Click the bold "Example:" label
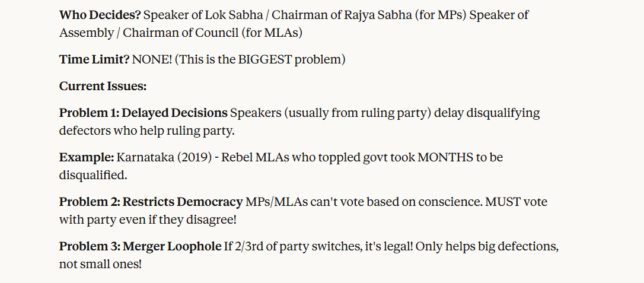 coord(86,158)
